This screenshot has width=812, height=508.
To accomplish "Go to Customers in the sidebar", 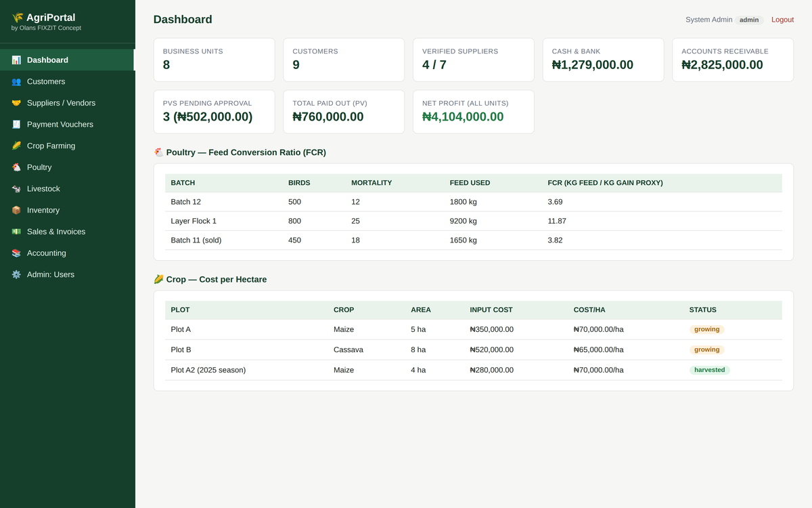I will [x=68, y=81].
